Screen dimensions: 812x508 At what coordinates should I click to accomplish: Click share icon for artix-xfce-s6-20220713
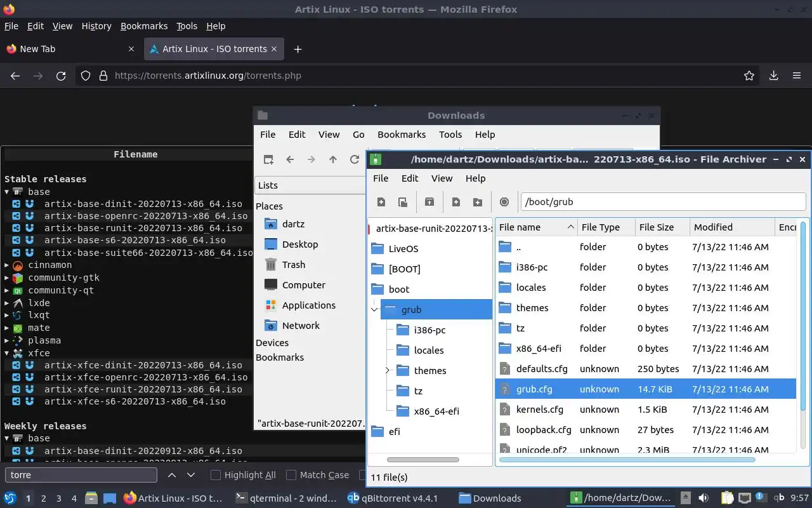16,401
